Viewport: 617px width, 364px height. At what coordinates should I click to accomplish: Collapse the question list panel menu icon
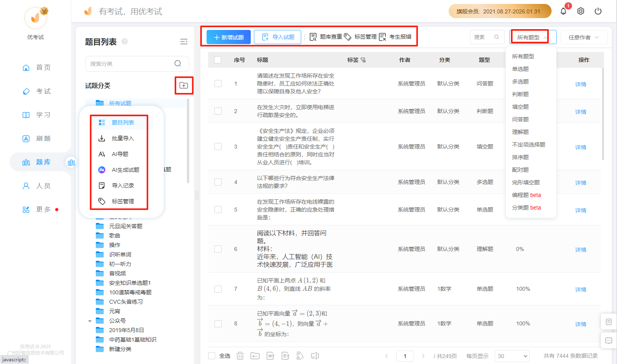184,42
